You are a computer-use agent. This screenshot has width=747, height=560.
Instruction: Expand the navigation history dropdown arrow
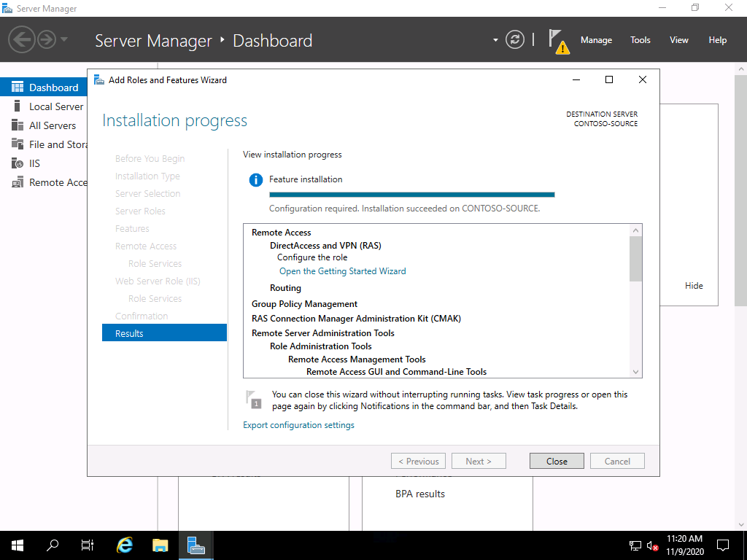click(64, 39)
